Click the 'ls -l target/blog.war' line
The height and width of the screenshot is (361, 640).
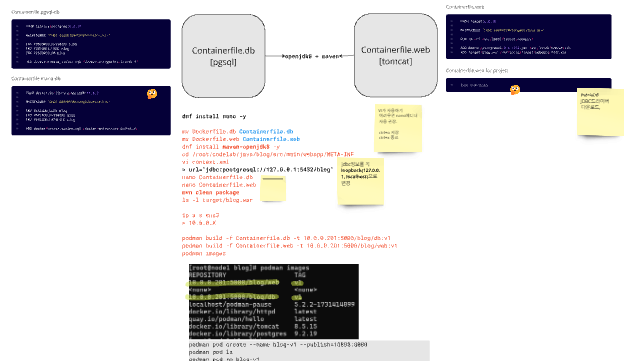tap(217, 200)
